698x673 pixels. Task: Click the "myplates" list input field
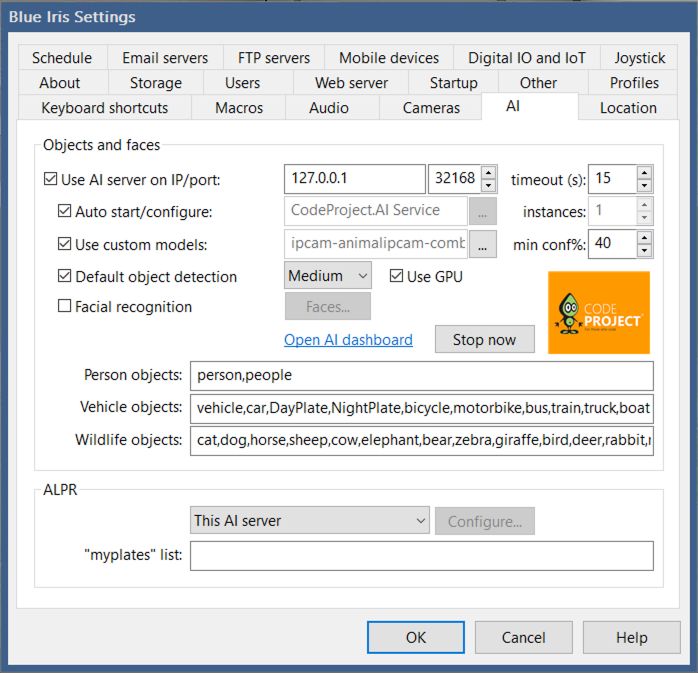(x=422, y=555)
